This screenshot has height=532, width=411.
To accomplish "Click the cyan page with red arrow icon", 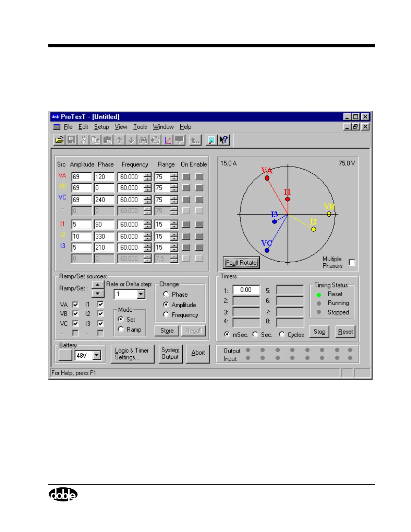I will coord(211,140).
